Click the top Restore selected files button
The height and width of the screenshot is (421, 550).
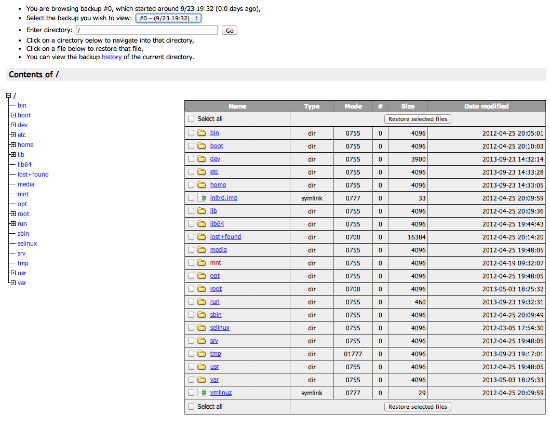pos(418,119)
